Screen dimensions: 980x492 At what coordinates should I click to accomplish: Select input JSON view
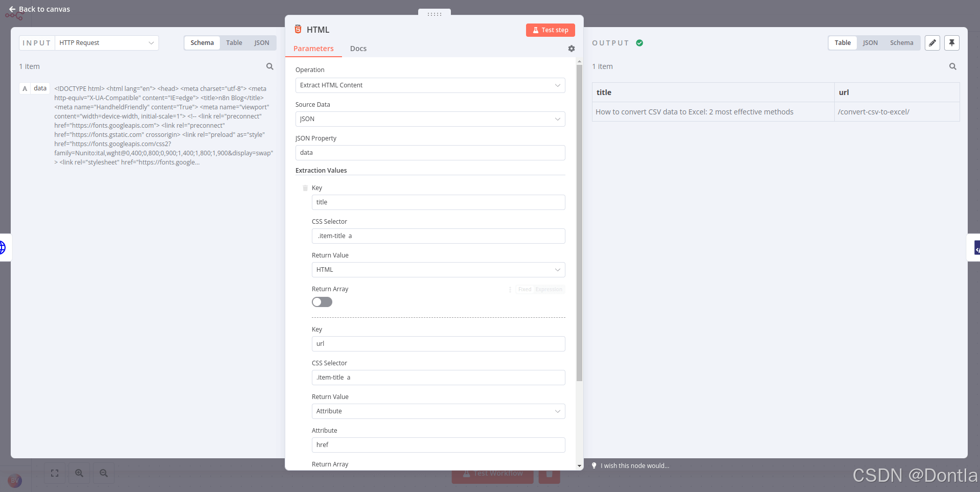tap(262, 43)
